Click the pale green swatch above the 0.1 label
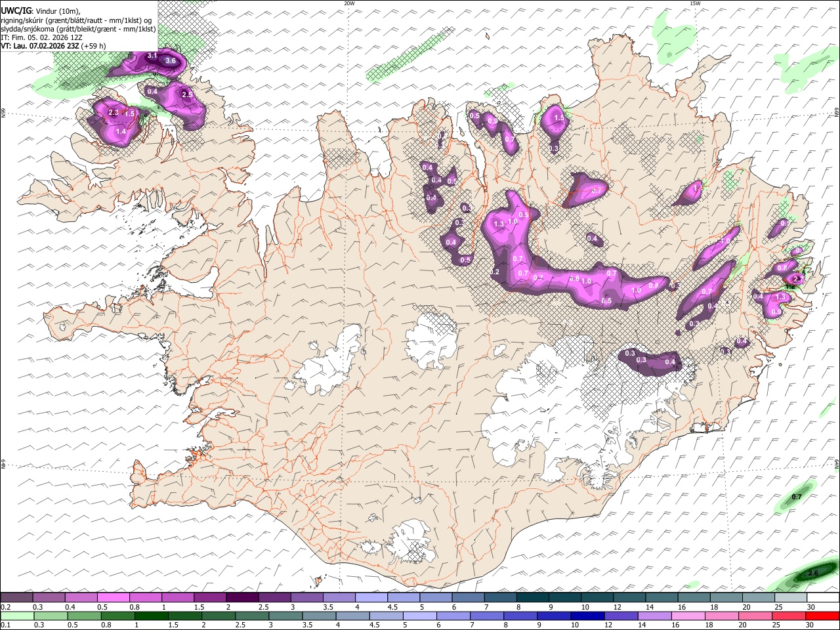The width and height of the screenshot is (840, 630). click(16, 616)
